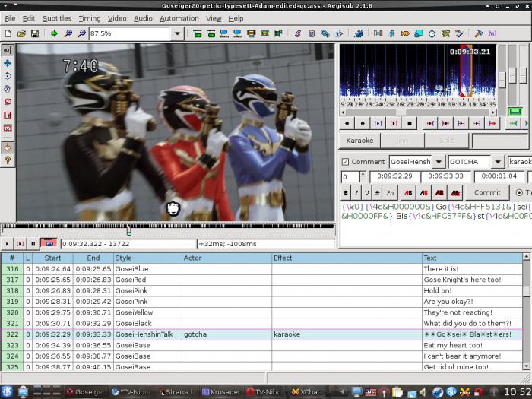Save subtitles with the floppy disk icon
This screenshot has height=399, width=532.
pos(35,33)
